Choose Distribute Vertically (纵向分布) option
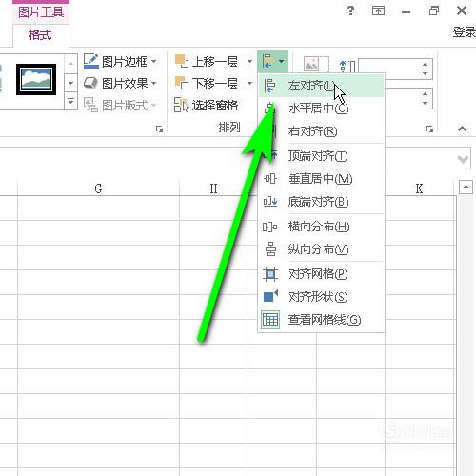This screenshot has height=476, width=476. (x=321, y=249)
